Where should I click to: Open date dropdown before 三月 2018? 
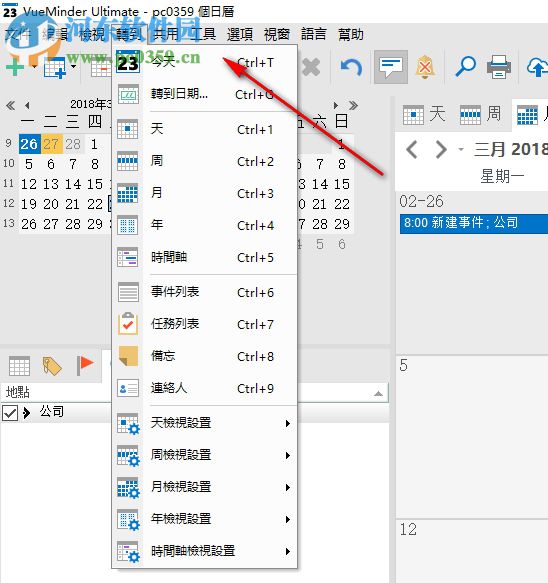tap(461, 150)
